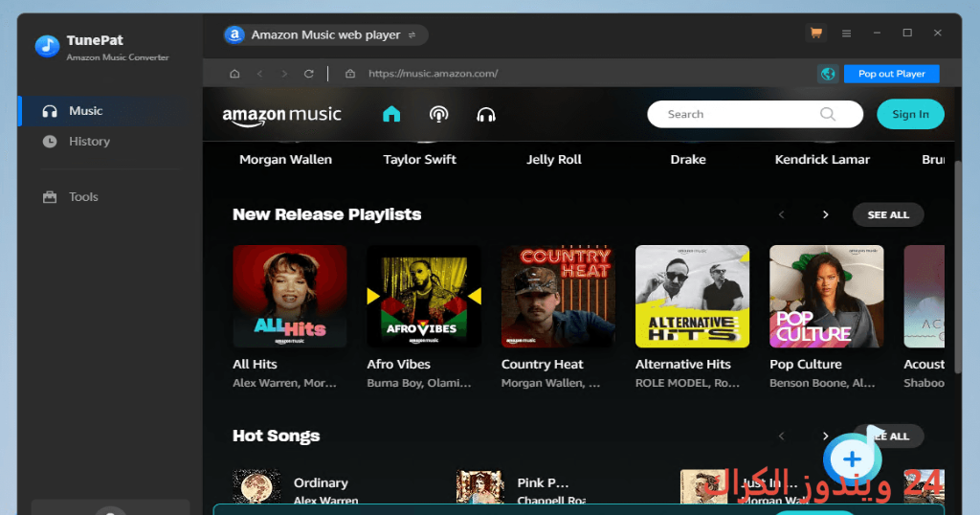Click Alternative Hits title text
Screen dimensions: 980x515
(683, 365)
